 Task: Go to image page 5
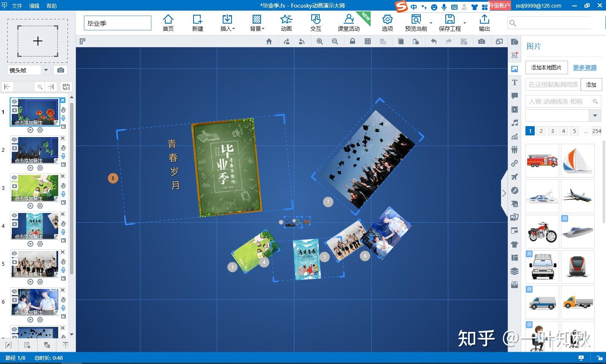pyautogui.click(x=574, y=131)
